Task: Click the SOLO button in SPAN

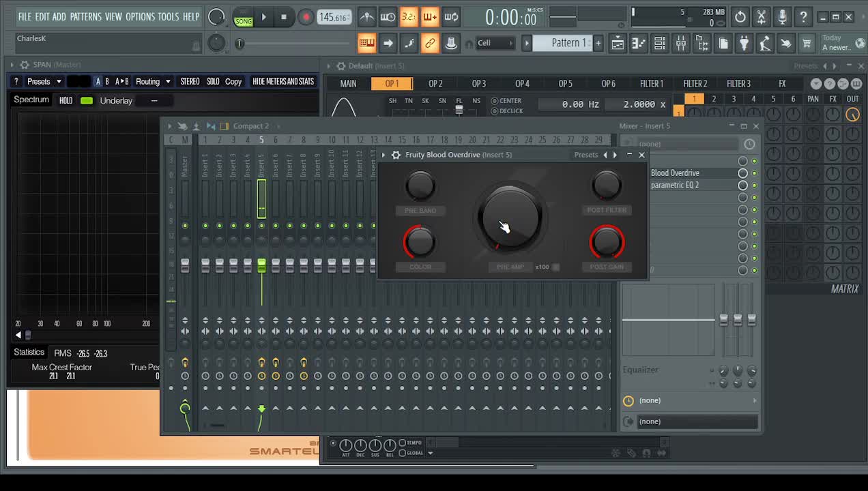Action: click(213, 81)
